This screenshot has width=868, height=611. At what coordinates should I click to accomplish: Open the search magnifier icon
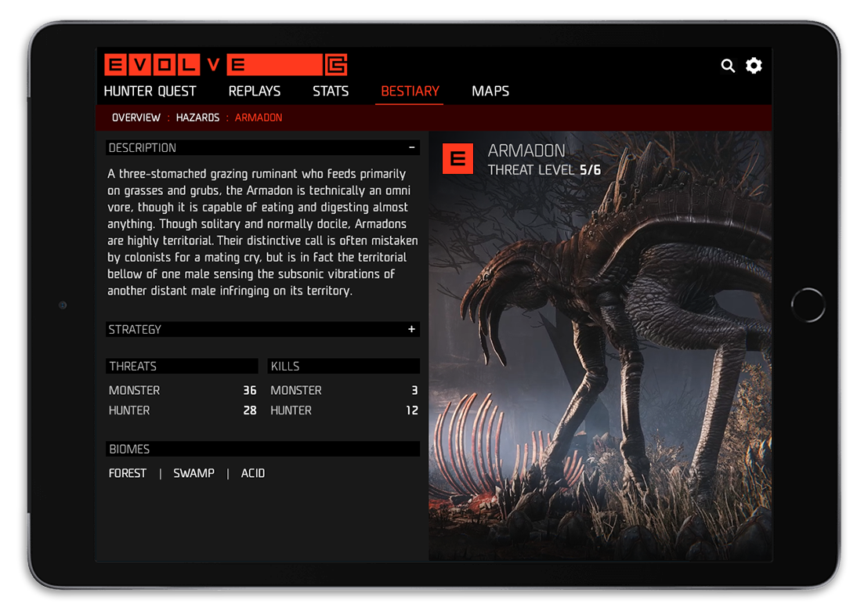[x=728, y=66]
